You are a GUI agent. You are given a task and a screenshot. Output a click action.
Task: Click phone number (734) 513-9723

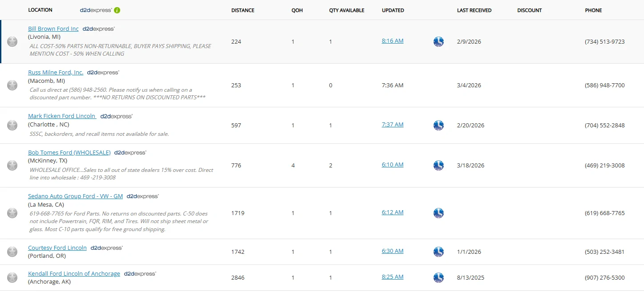click(x=605, y=42)
